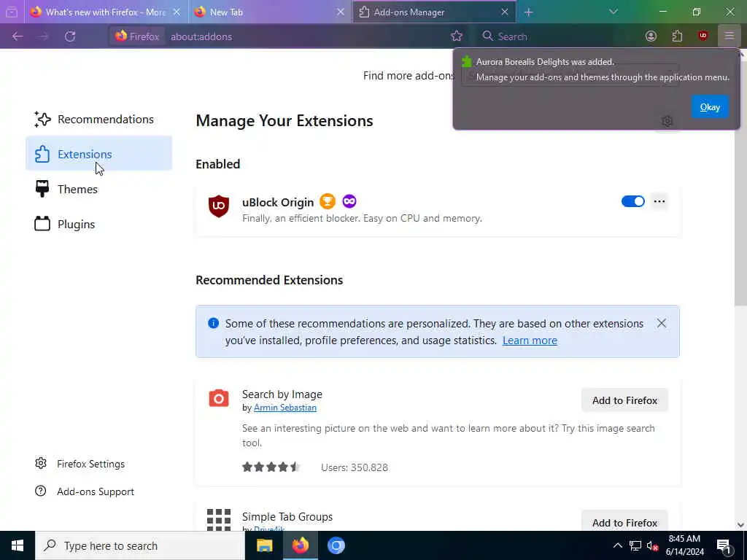
Task: Dismiss the personalized recommendations notice
Action: click(x=661, y=323)
